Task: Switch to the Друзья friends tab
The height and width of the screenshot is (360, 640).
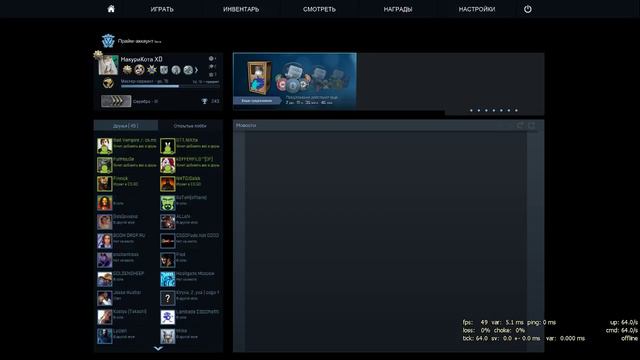Action: (126, 126)
